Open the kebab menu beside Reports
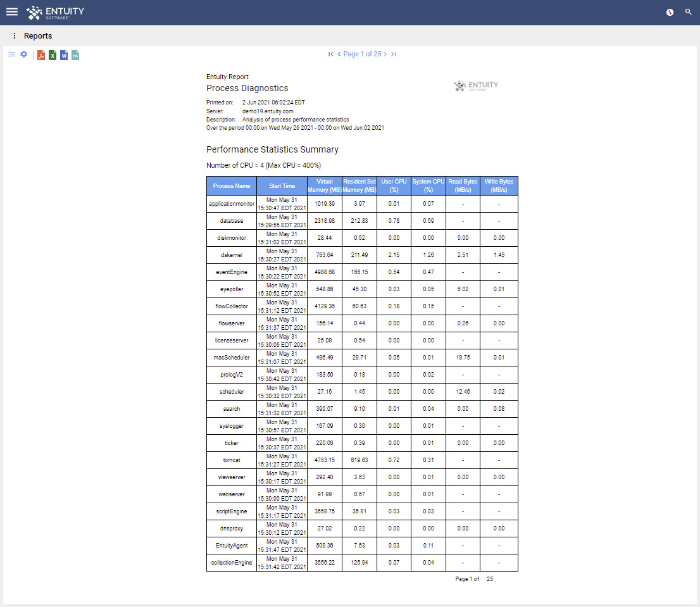 (x=14, y=36)
